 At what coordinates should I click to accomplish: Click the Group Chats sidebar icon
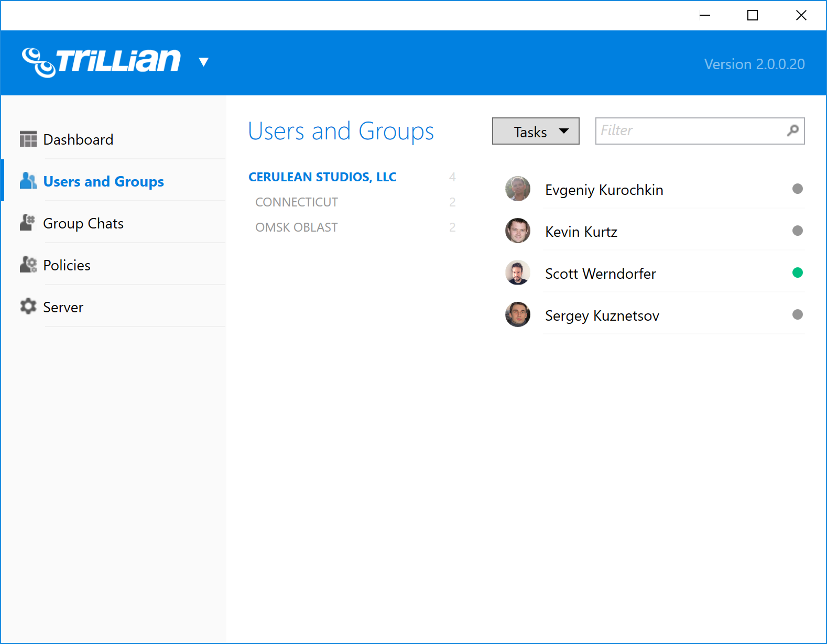point(28,223)
